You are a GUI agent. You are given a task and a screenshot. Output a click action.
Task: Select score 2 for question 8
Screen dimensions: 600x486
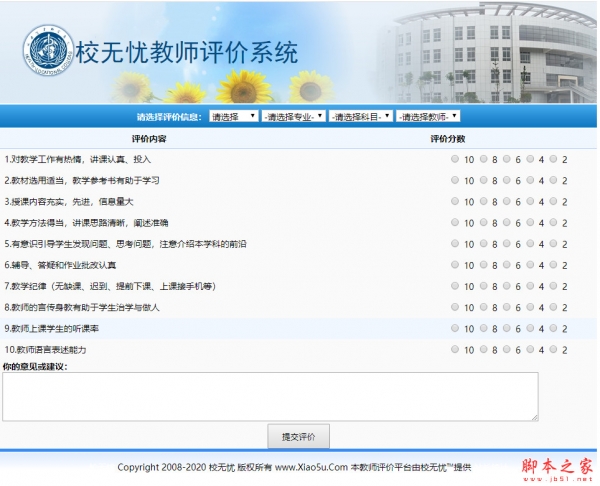(553, 307)
